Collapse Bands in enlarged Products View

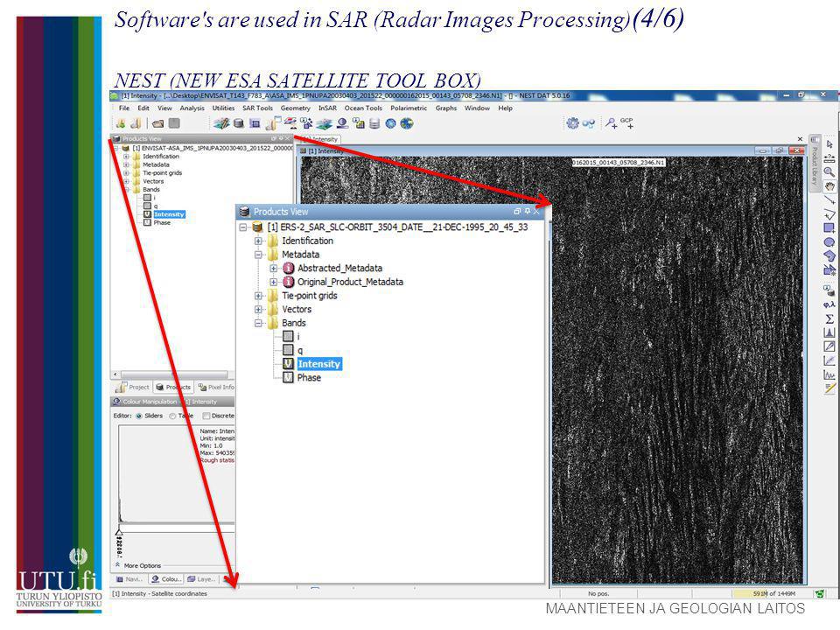[258, 323]
